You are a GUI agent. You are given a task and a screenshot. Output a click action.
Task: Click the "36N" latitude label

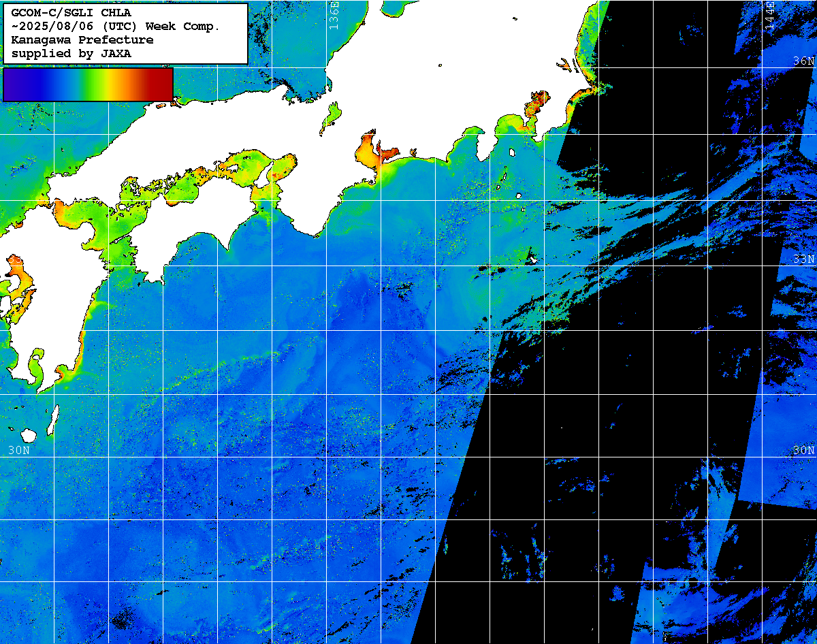click(803, 61)
